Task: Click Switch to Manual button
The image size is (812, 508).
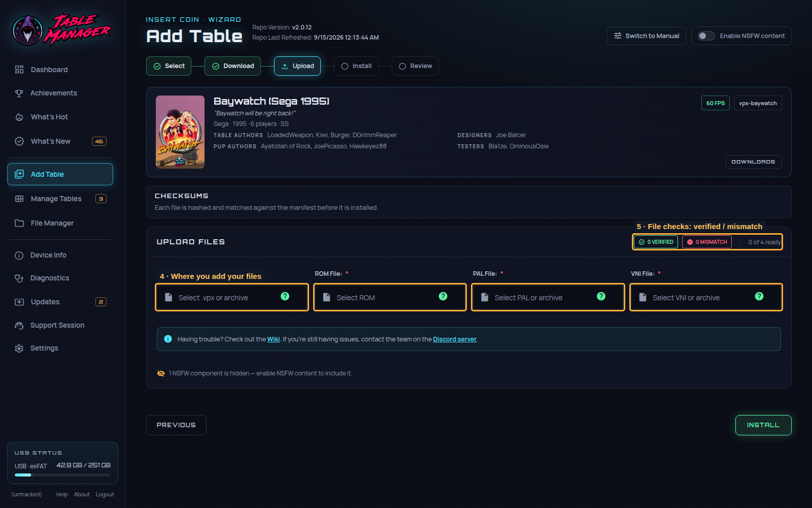Action: (647, 36)
